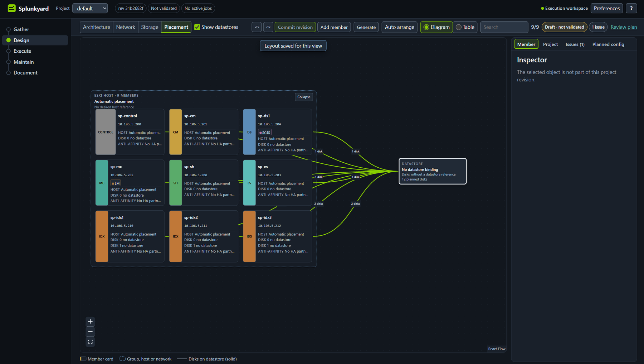The height and width of the screenshot is (364, 644).
Task: Click the Commit revision button
Action: pyautogui.click(x=295, y=27)
